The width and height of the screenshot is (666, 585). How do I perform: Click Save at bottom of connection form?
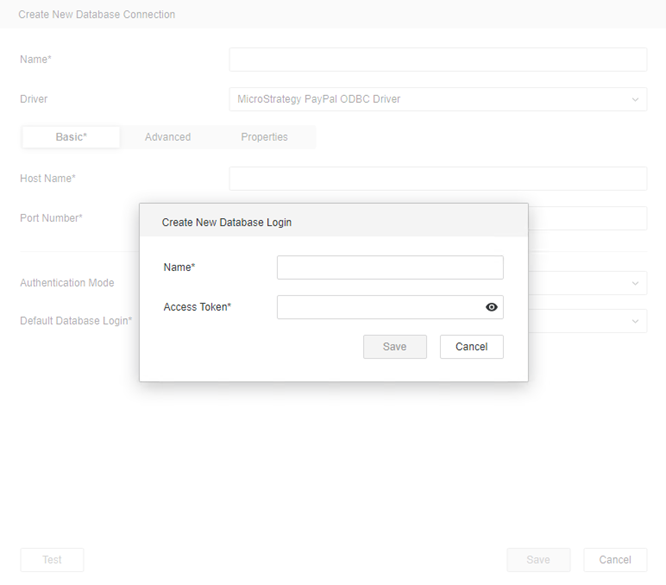click(538, 560)
